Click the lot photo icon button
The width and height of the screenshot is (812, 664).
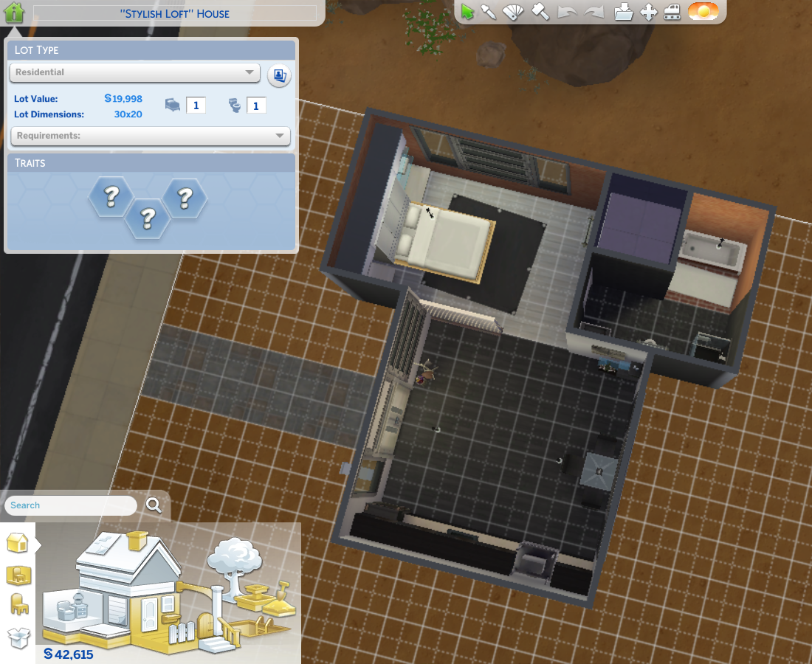[x=279, y=75]
